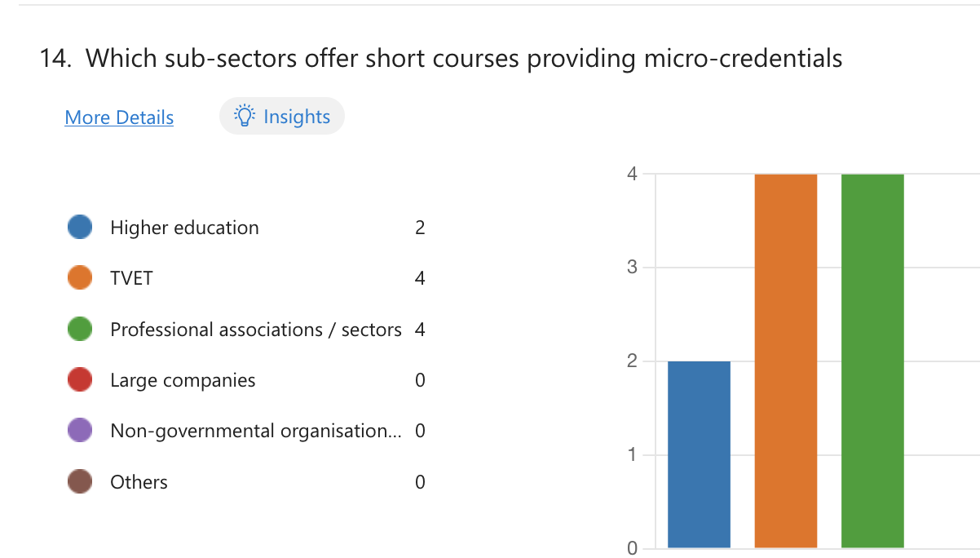Screen dimensions: 980x558
Task: Click the purple Non-governmental organisation legend dot
Action: pyautogui.click(x=80, y=431)
